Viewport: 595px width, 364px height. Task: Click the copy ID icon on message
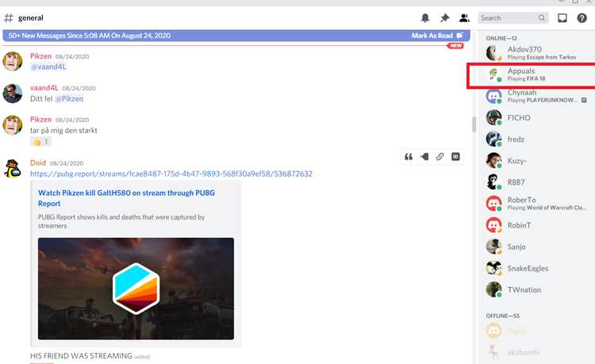click(x=455, y=156)
